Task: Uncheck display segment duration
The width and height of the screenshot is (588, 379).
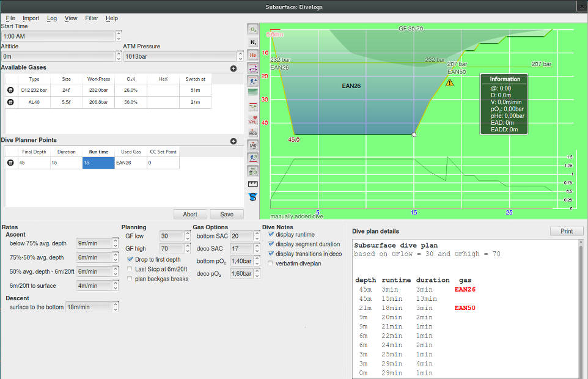Action: pos(271,244)
